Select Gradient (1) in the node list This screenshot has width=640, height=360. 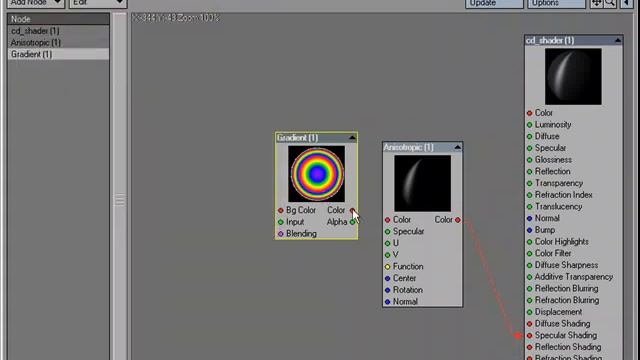point(58,54)
